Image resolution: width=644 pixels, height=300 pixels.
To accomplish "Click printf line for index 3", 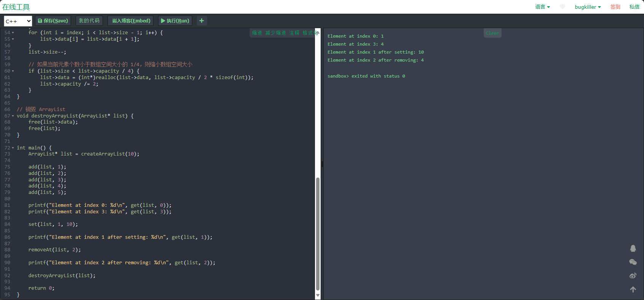I will (x=100, y=212).
